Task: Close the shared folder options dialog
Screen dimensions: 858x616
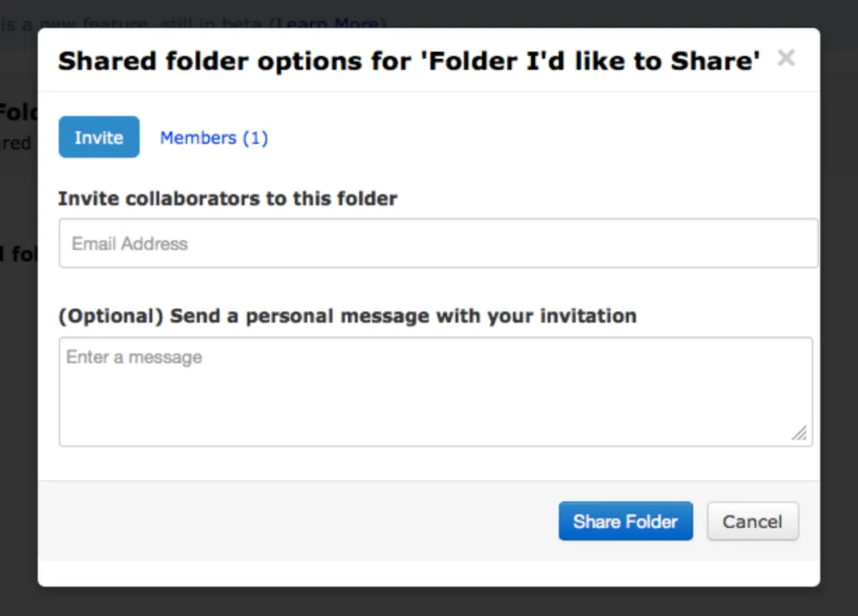Action: pyautogui.click(x=786, y=58)
